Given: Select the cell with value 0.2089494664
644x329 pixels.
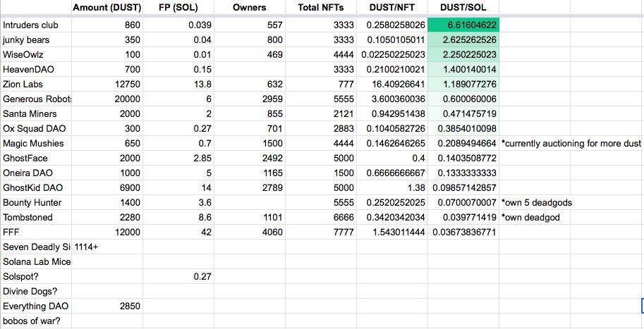Looking at the screenshot, I should coord(463,143).
